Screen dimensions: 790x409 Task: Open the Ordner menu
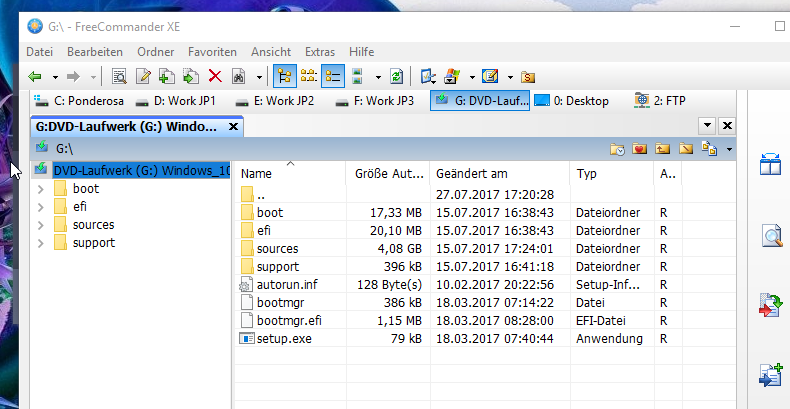156,52
